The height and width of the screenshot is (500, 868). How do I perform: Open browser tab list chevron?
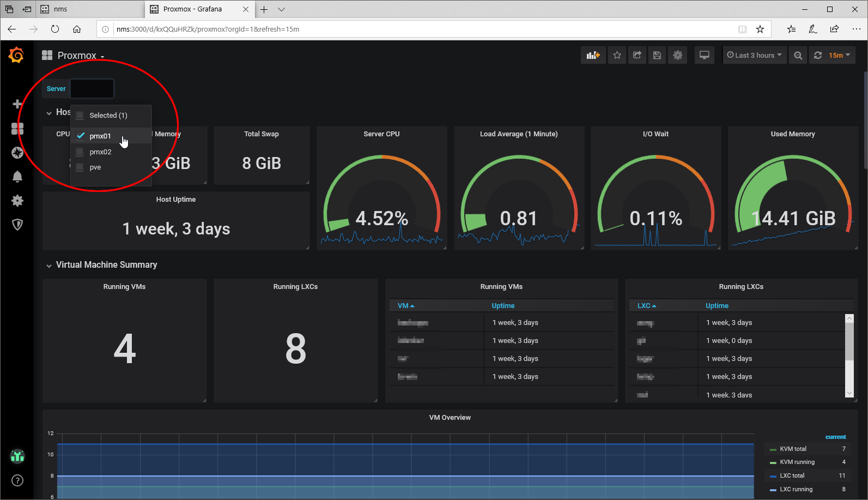pos(281,9)
